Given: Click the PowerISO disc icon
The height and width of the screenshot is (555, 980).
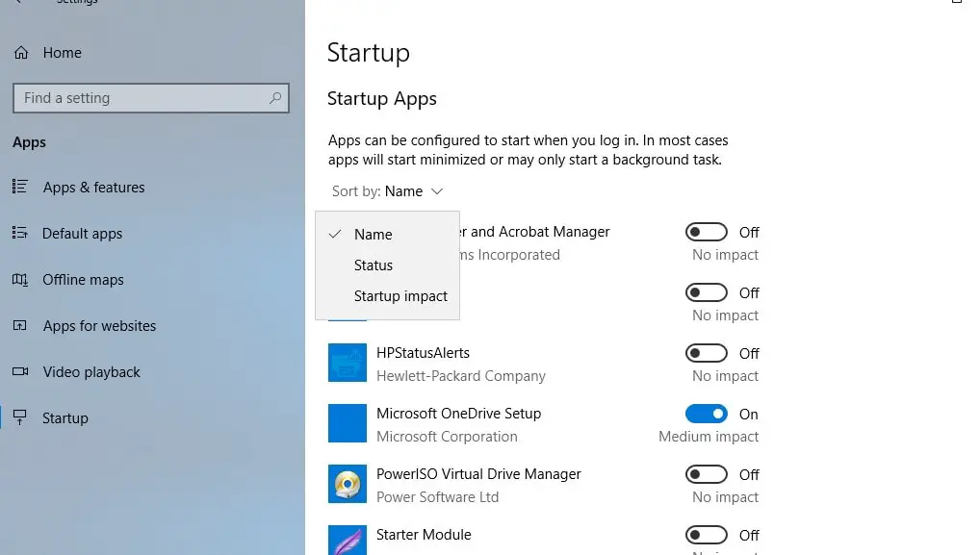Looking at the screenshot, I should pyautogui.click(x=348, y=484).
